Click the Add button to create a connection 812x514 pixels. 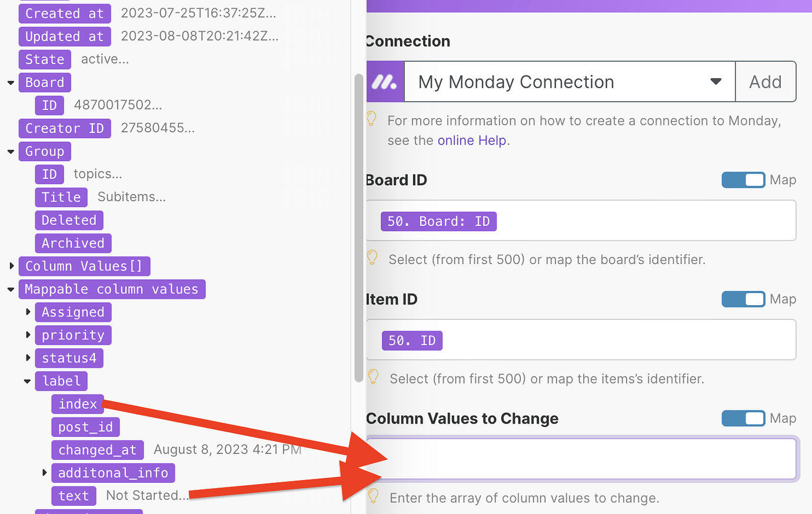(x=766, y=81)
